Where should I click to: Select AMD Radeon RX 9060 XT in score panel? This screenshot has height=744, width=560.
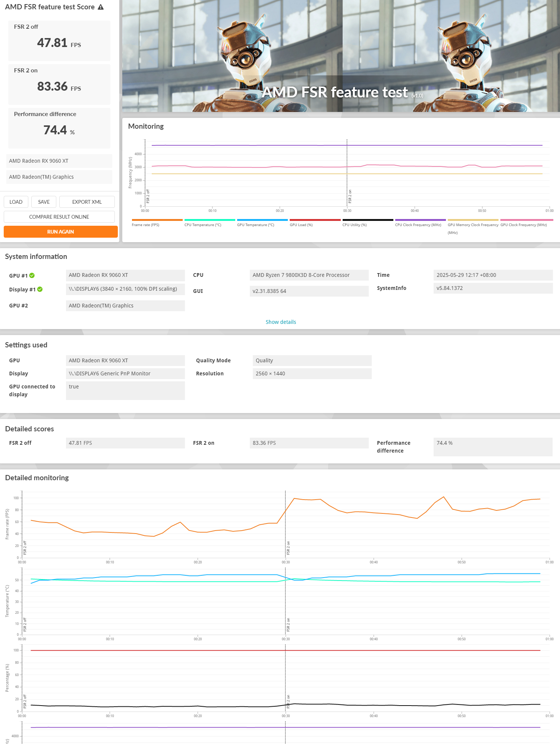[x=59, y=161]
